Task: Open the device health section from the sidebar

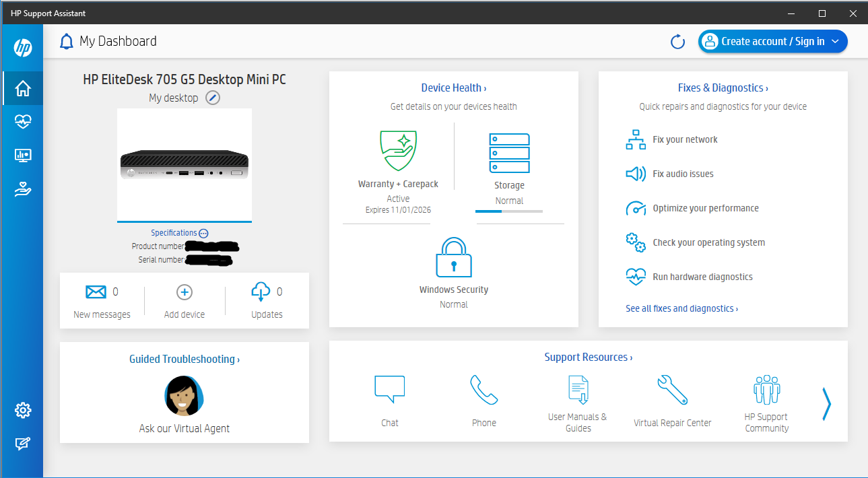Action: (22, 122)
